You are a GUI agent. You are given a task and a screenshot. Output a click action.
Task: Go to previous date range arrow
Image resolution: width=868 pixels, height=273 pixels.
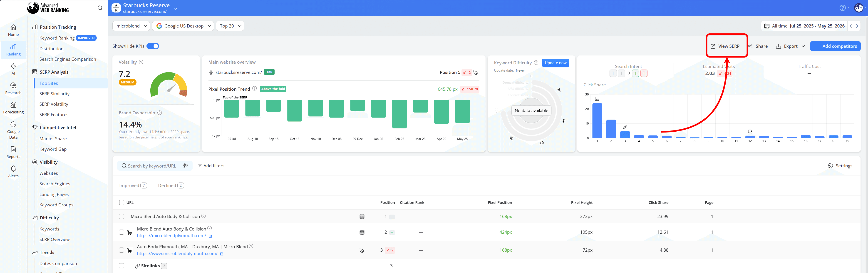click(x=851, y=26)
